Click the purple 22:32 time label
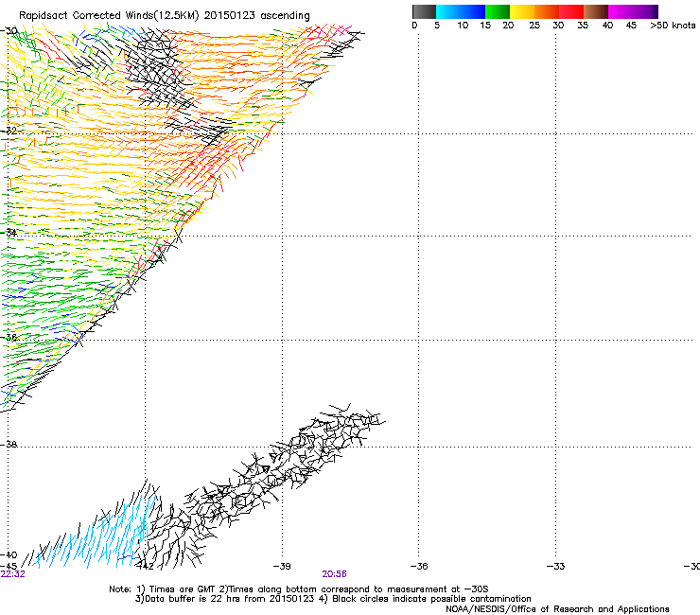 click(x=13, y=574)
